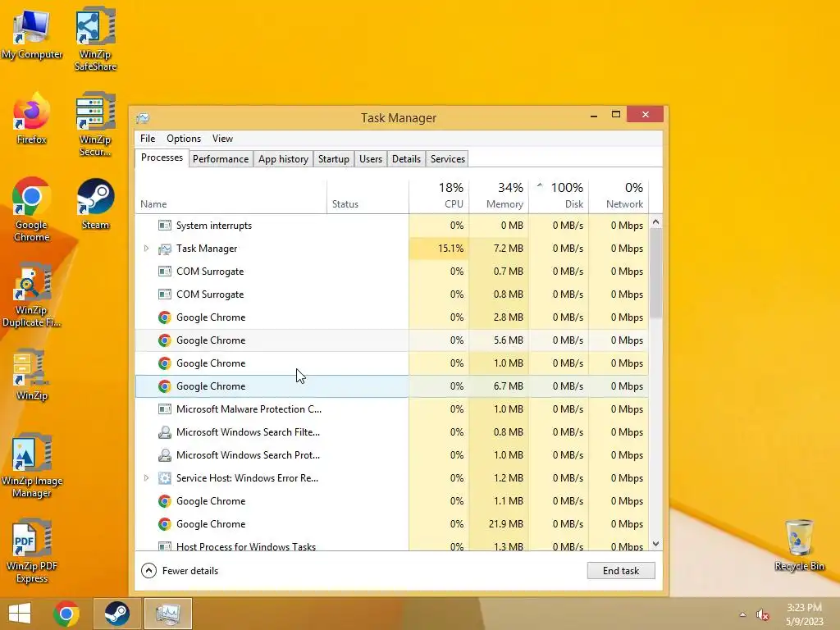
Task: Sort by Network column header
Action: pyautogui.click(x=619, y=196)
